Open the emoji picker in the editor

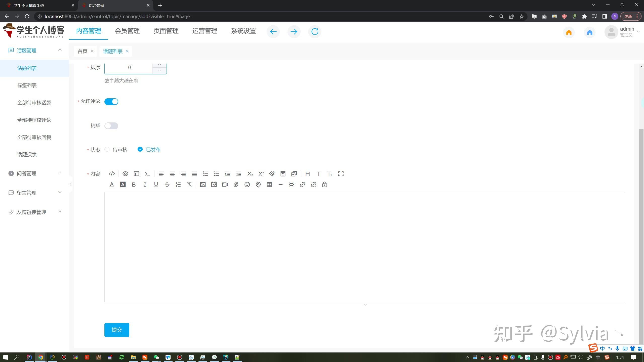pyautogui.click(x=247, y=185)
